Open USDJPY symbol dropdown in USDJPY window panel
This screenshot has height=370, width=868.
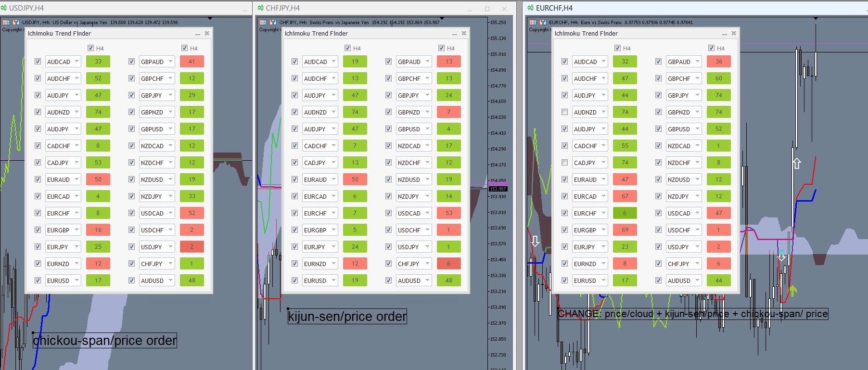pyautogui.click(x=156, y=247)
